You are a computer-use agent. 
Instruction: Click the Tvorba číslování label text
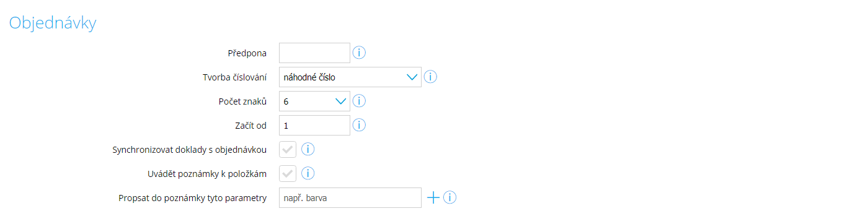(234, 77)
